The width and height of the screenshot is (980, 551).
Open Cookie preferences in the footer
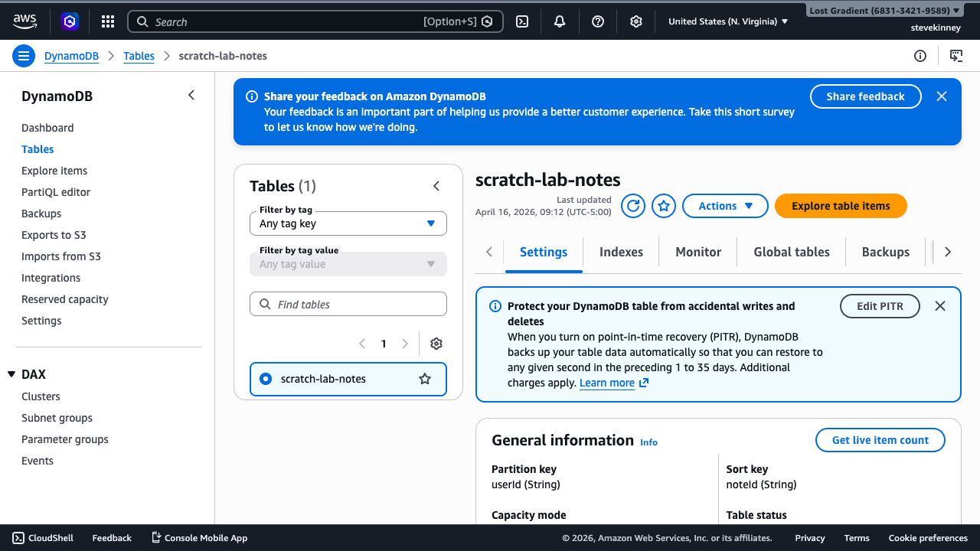coord(928,538)
